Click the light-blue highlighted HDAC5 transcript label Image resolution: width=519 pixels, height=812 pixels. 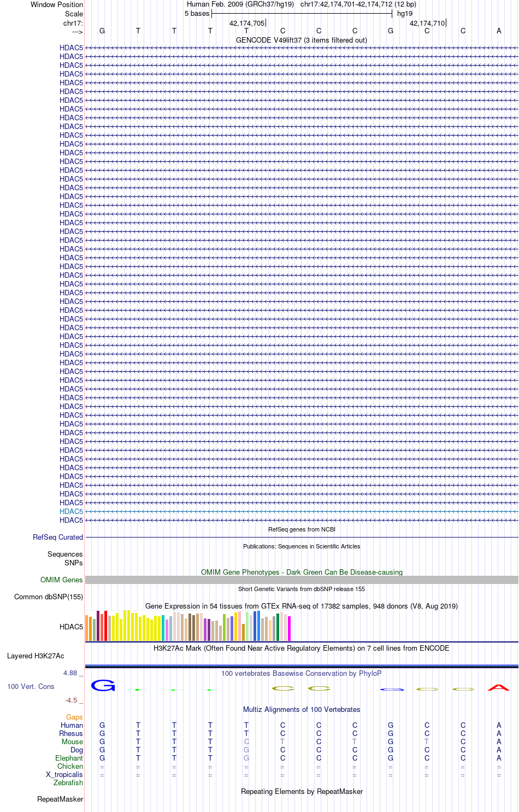[x=71, y=511]
